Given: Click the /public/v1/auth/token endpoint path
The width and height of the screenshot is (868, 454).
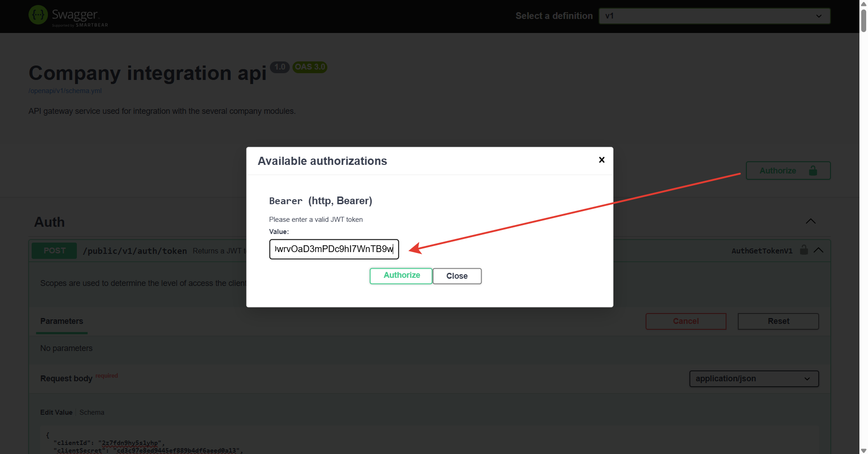Looking at the screenshot, I should 135,251.
